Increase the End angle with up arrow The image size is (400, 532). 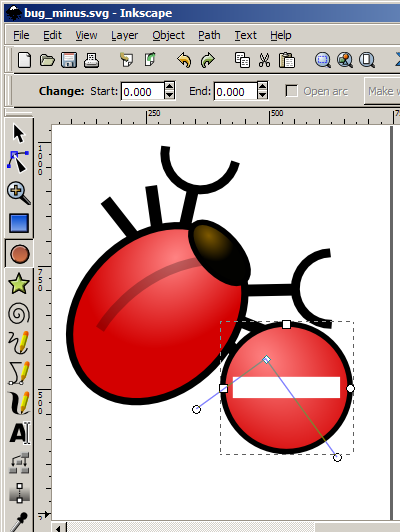(x=262, y=86)
